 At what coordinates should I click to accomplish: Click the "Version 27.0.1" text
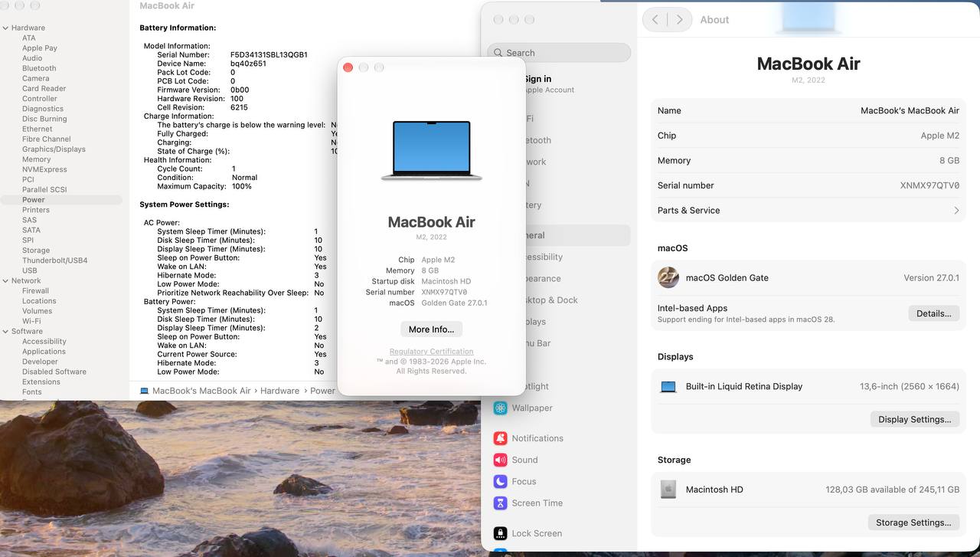click(932, 278)
